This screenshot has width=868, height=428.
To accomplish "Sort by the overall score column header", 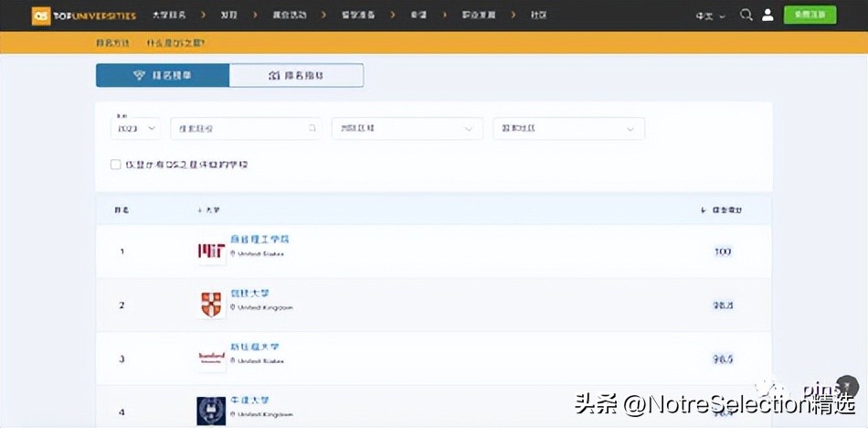I will click(722, 210).
